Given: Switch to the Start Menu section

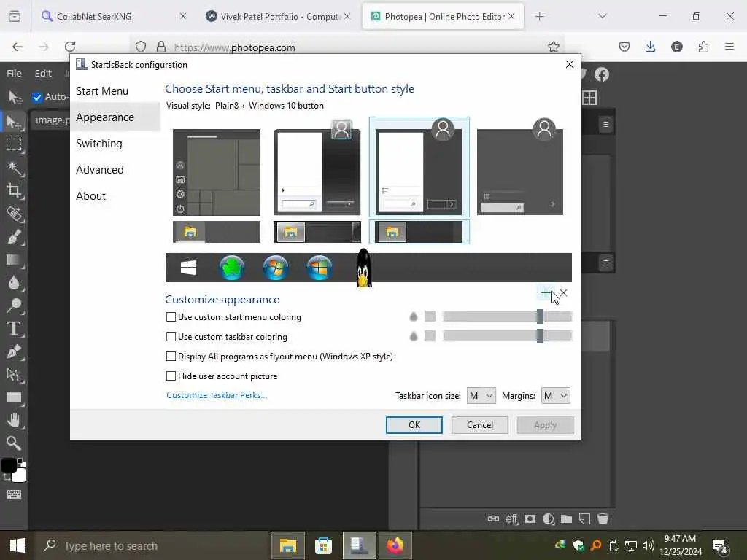Looking at the screenshot, I should (x=102, y=91).
